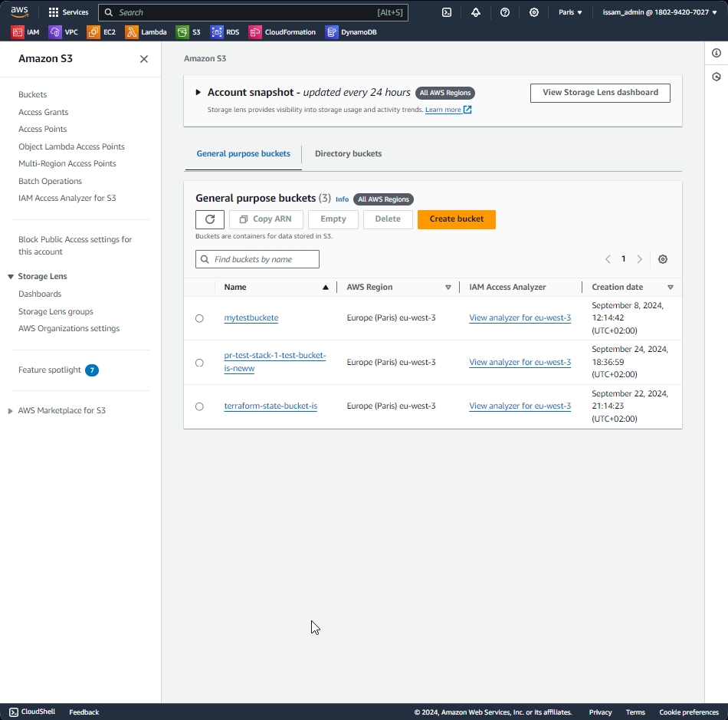Select the pr-test-stack-1-test-bucket-is-neww radio button
728x720 pixels.
[200, 363]
